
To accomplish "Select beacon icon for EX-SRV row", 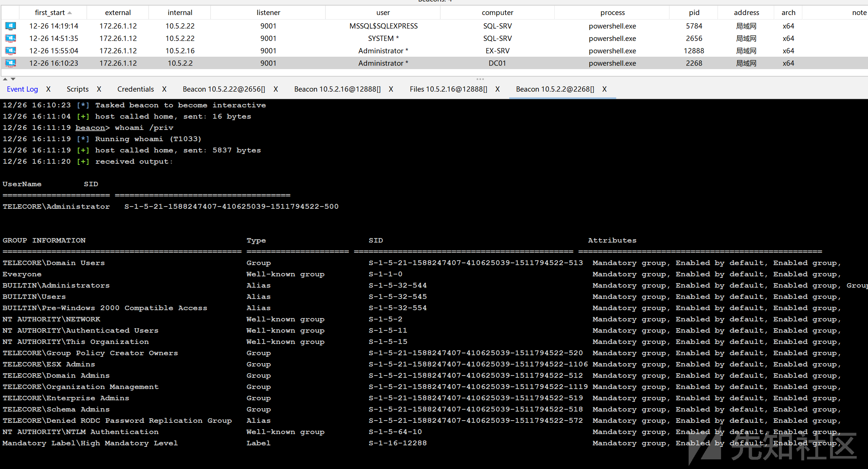I will pyautogui.click(x=11, y=51).
